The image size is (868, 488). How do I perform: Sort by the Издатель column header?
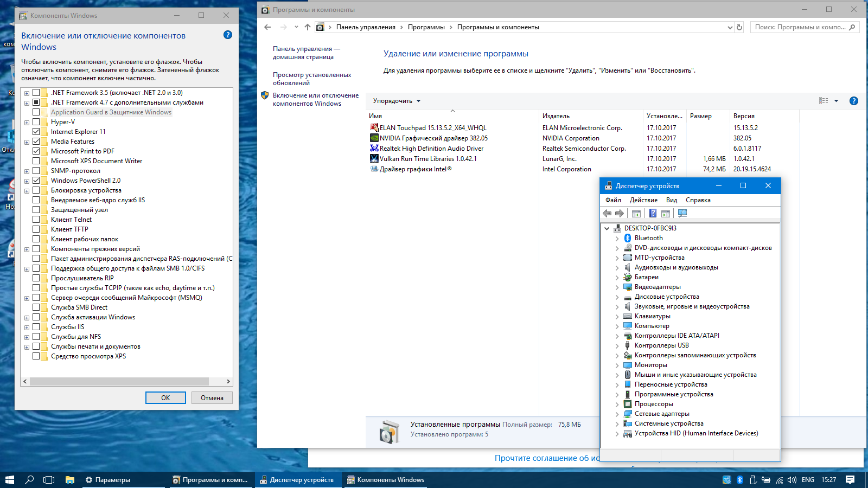pyautogui.click(x=591, y=116)
